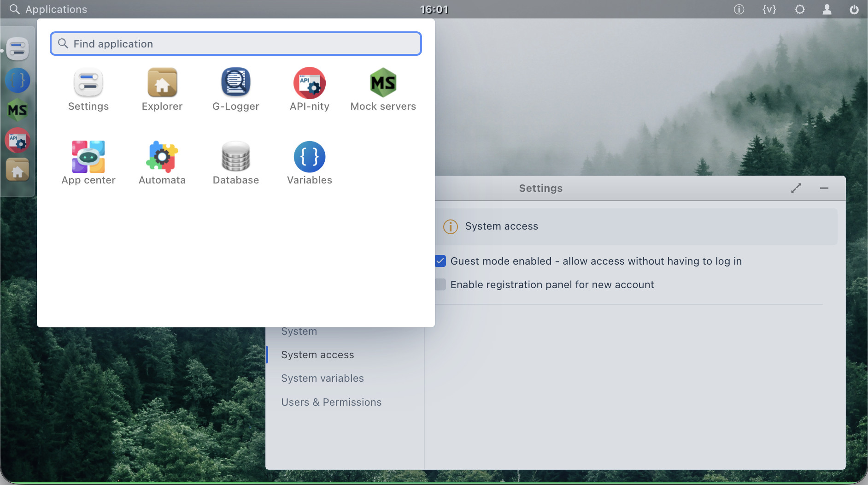
Task: Click the Find application search field
Action: (236, 44)
